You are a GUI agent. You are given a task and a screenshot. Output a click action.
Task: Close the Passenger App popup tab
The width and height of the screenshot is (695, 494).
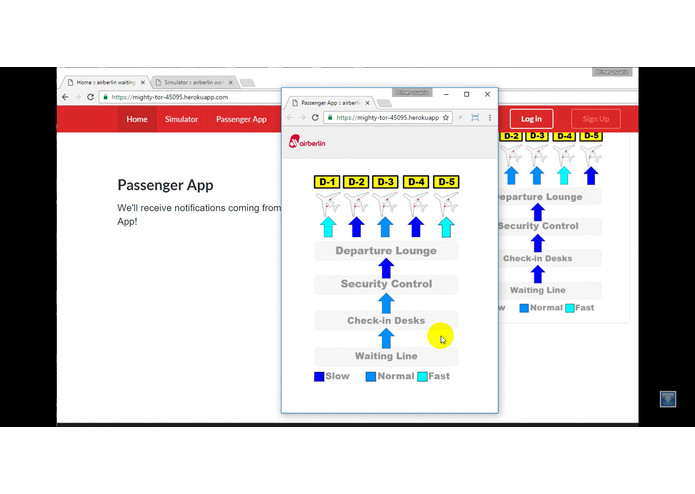pyautogui.click(x=367, y=103)
